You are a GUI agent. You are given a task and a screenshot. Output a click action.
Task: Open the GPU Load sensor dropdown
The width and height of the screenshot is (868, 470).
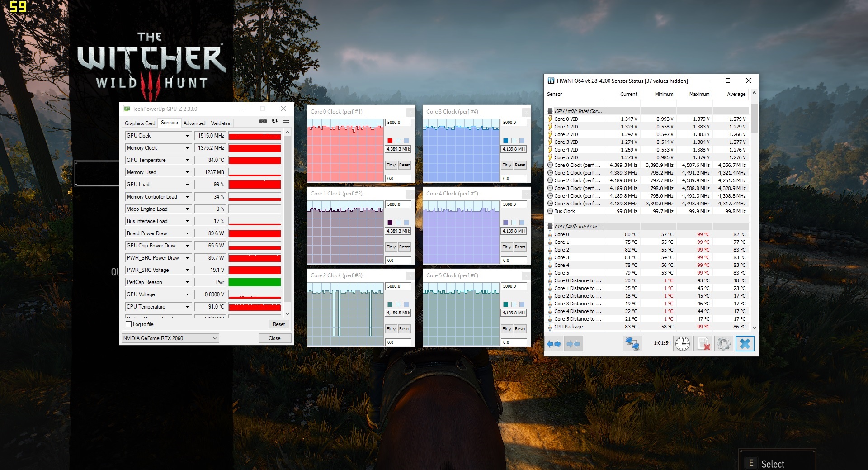[187, 185]
